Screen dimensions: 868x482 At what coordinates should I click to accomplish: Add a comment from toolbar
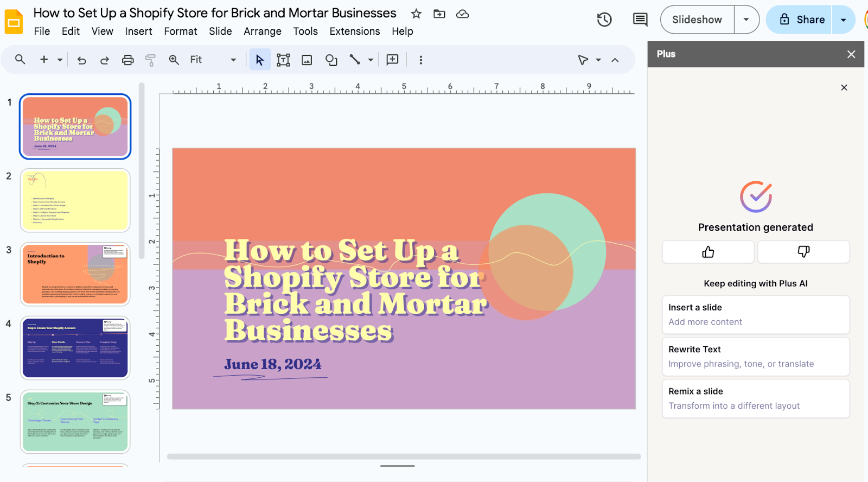coord(392,60)
